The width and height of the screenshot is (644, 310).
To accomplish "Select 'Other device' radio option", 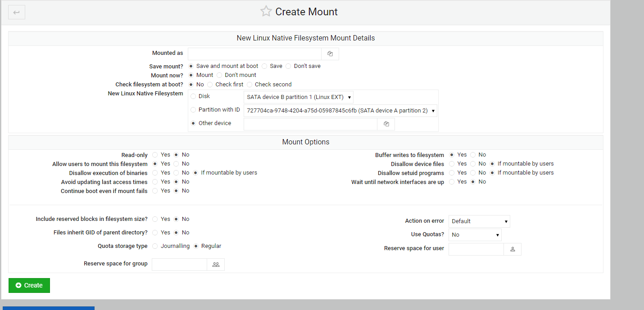I will 194,123.
